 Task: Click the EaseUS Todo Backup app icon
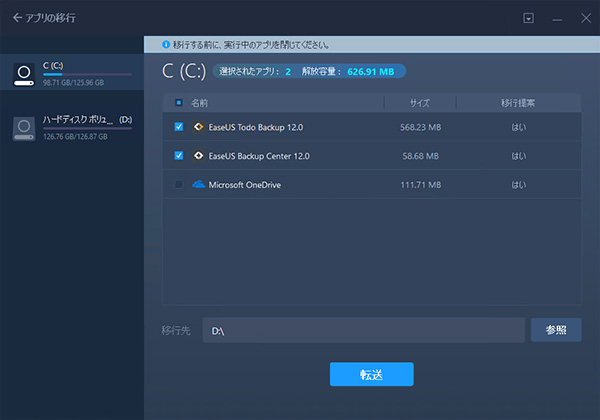pos(198,127)
